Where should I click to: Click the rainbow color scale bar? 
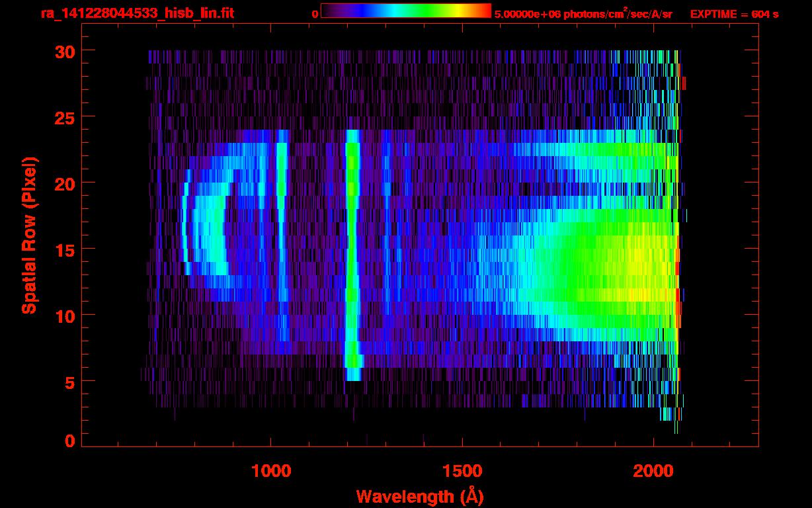[406, 11]
